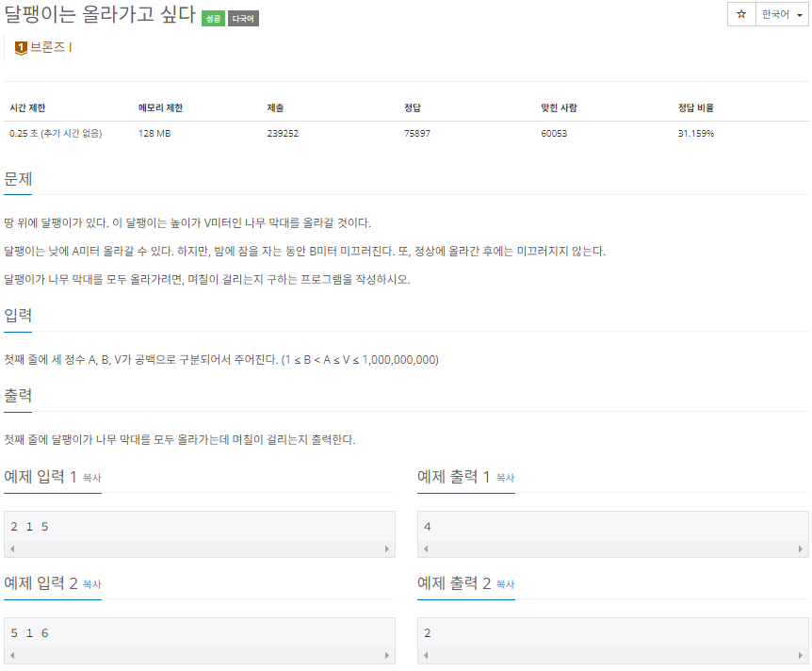This screenshot has width=812, height=671.
Task: Click the 출력 section heading
Action: pos(16,396)
